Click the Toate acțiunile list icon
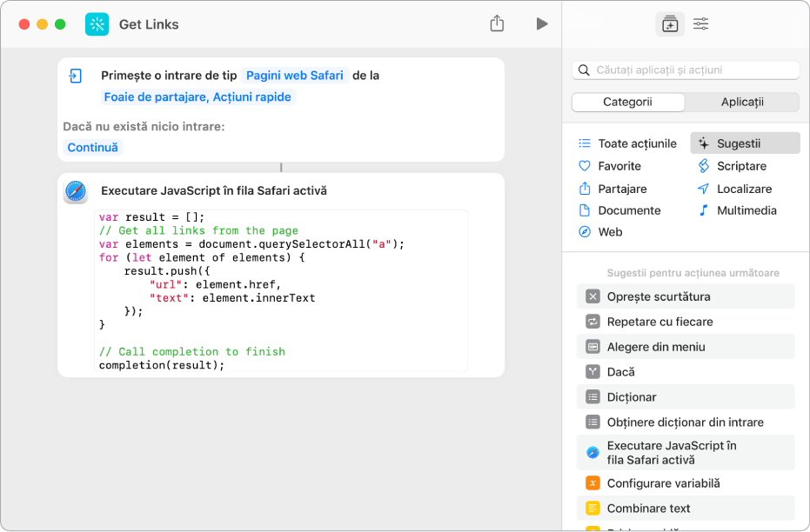Image resolution: width=810 pixels, height=532 pixels. pyautogui.click(x=585, y=143)
